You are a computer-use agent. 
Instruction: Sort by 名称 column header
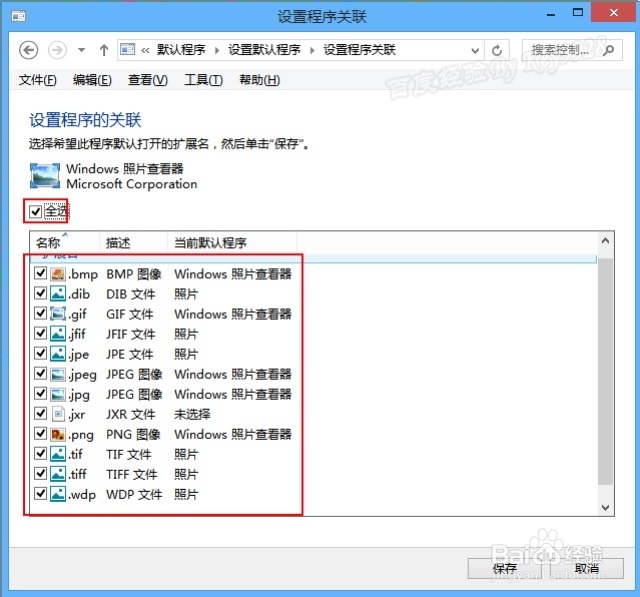point(64,242)
